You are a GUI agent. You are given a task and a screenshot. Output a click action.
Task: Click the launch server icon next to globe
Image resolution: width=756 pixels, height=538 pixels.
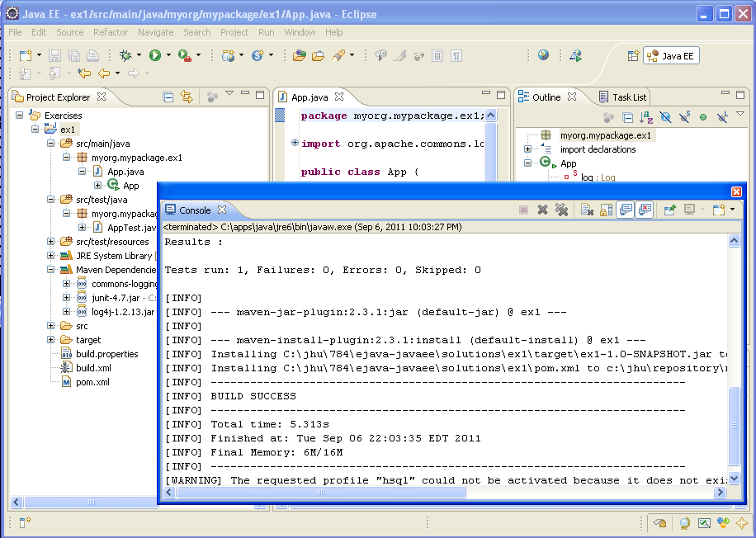point(575,55)
